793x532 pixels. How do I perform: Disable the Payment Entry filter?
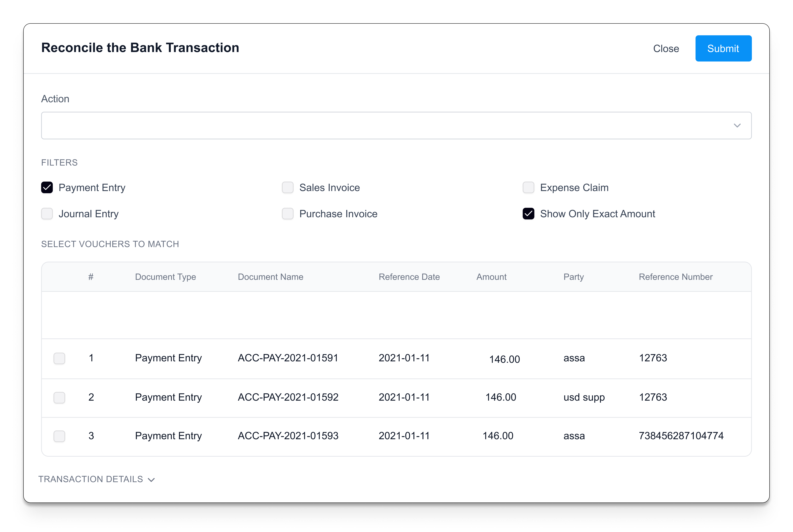pos(47,187)
